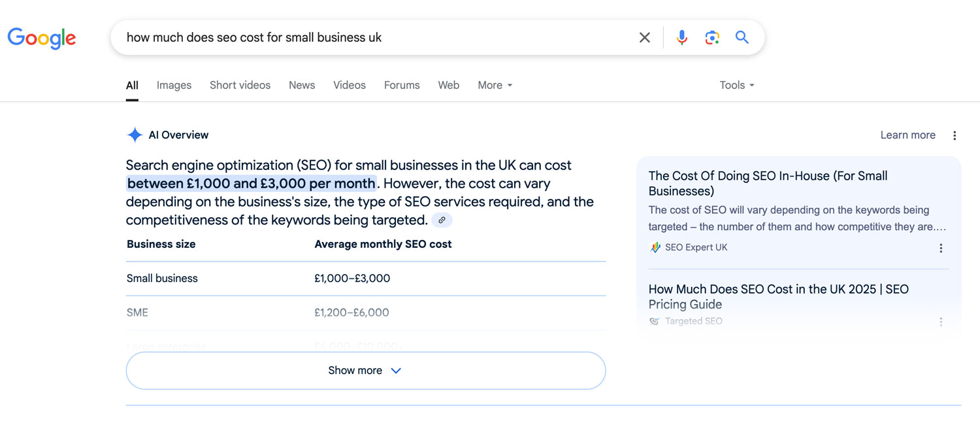Click the magnifying glass search button

click(742, 37)
